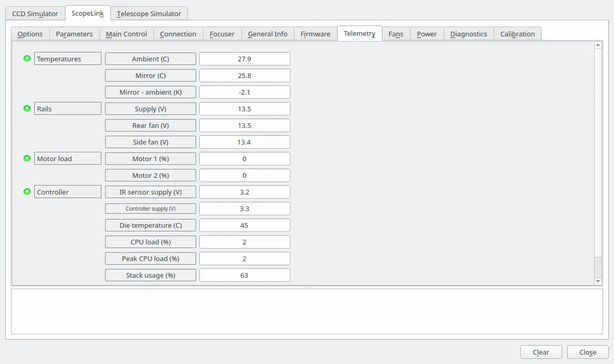Click the green Temperatures status light
Viewport: 614px width, 364px height.
pos(27,59)
